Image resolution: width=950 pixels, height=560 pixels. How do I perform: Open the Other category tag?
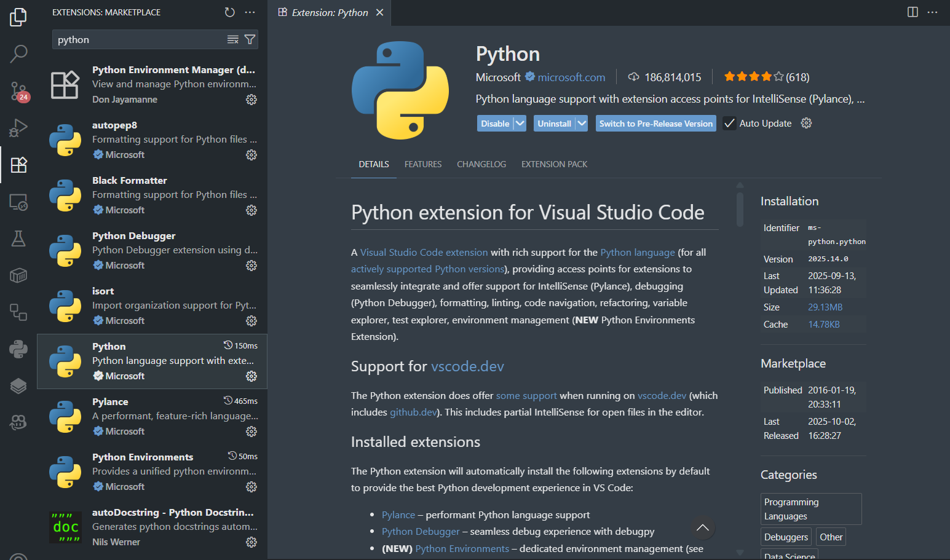pos(831,537)
